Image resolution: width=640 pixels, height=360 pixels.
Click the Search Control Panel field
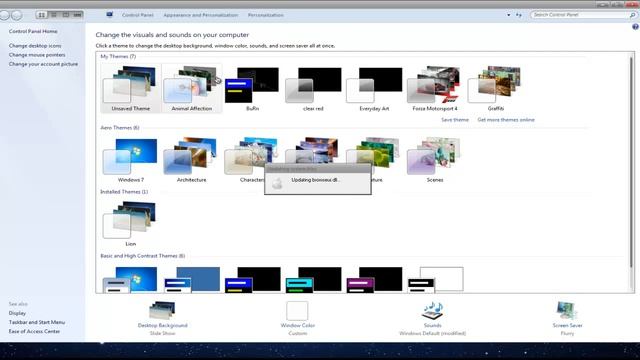point(580,15)
